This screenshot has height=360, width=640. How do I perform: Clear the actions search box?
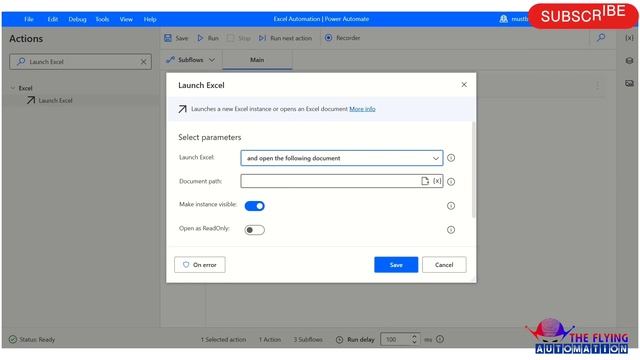click(143, 62)
